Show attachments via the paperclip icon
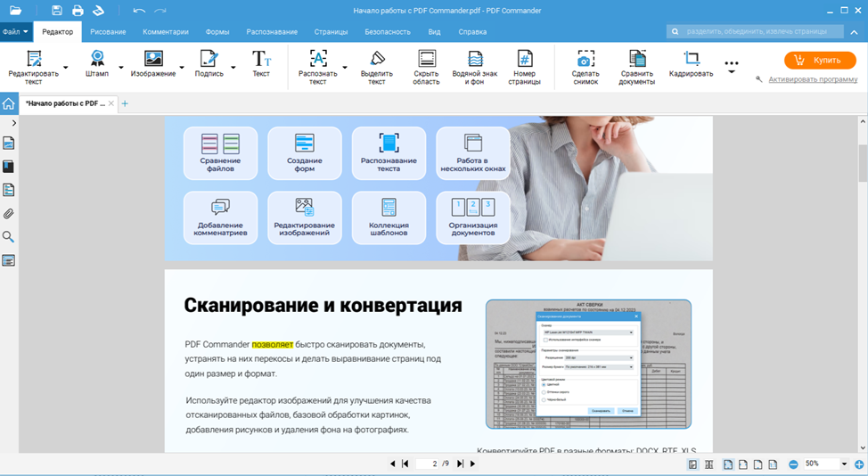868x476 pixels. (x=8, y=214)
